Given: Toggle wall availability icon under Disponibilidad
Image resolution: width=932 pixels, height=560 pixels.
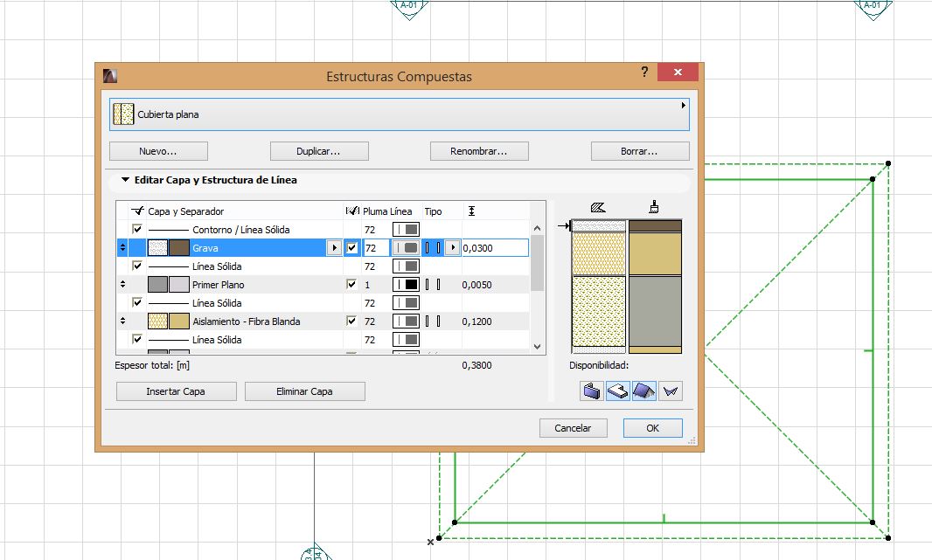Looking at the screenshot, I should pos(592,391).
